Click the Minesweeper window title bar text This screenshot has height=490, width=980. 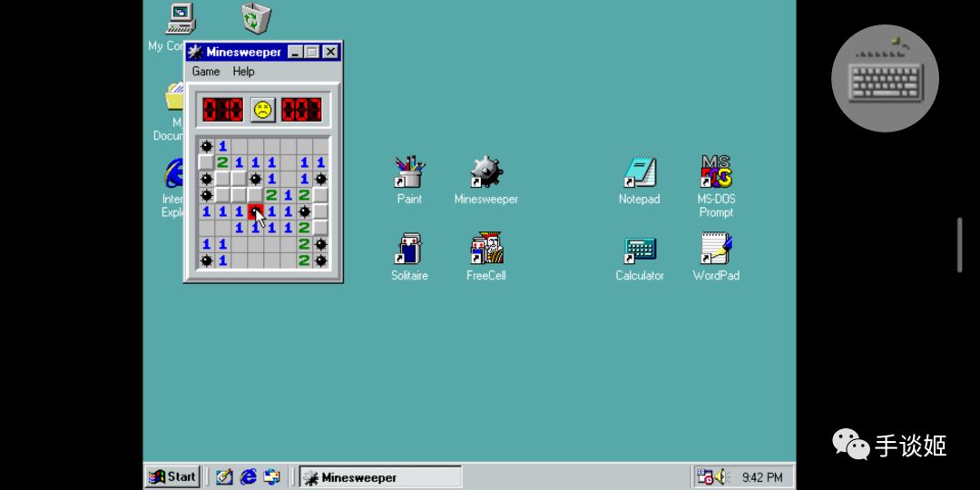[243, 52]
